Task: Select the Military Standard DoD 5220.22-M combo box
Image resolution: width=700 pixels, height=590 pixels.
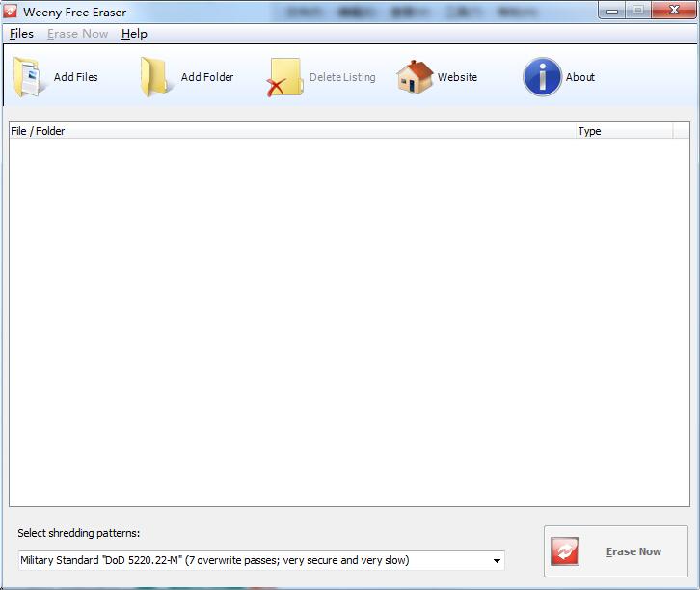Action: tap(261, 560)
